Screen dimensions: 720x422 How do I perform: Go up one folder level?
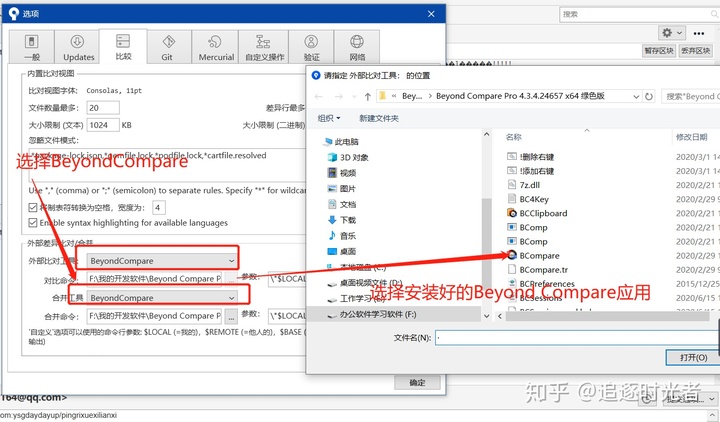point(367,96)
